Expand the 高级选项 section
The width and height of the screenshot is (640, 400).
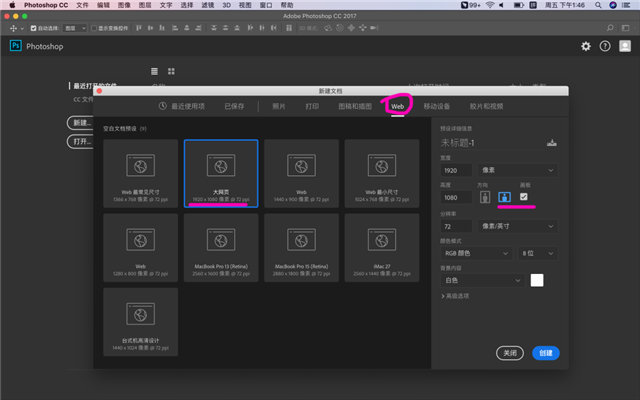(455, 296)
